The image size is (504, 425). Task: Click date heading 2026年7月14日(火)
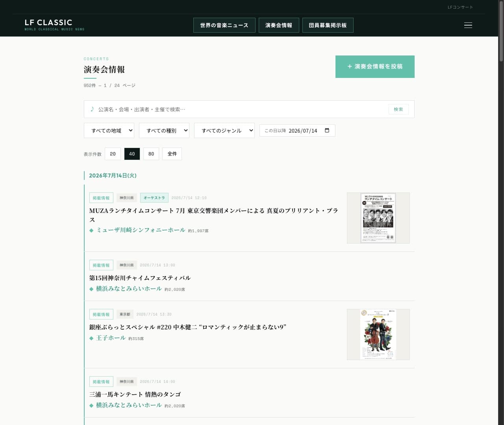coord(113,176)
